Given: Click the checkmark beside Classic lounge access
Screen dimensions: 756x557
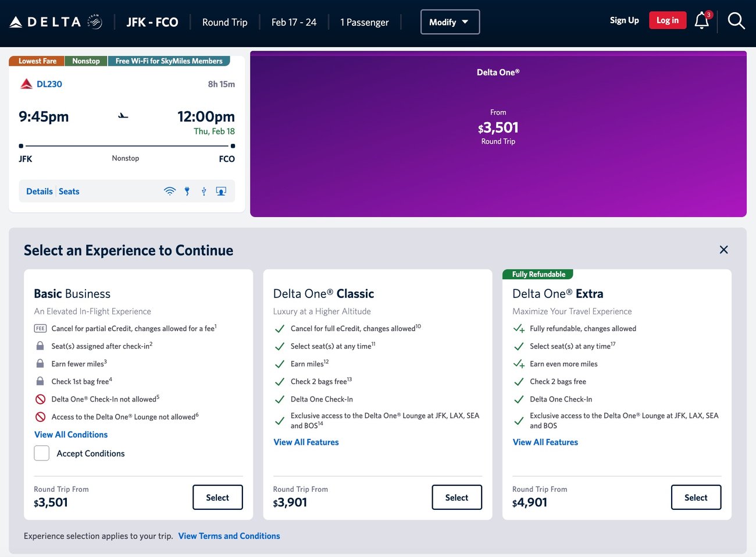Looking at the screenshot, I should tap(280, 420).
